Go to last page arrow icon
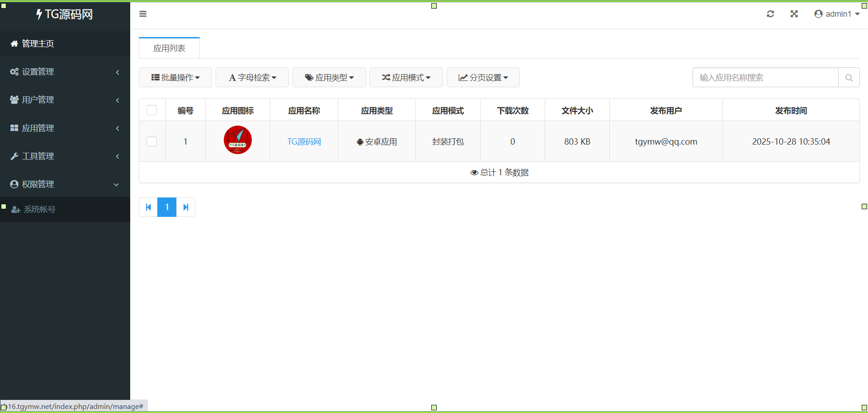The width and height of the screenshot is (868, 413). (x=186, y=207)
